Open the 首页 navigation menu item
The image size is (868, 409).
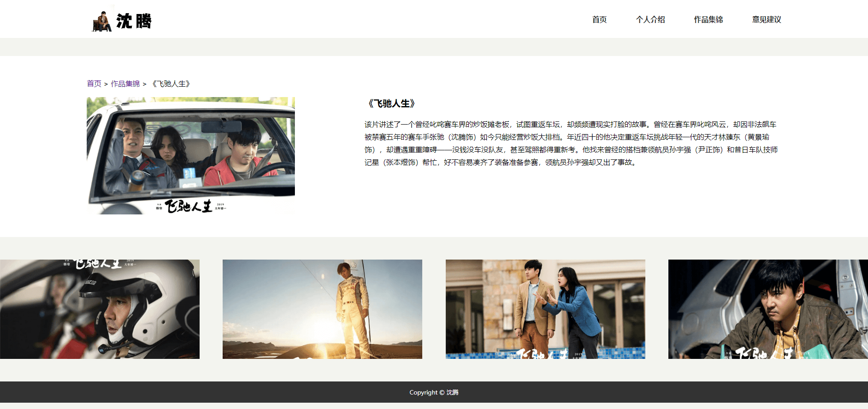tap(599, 19)
